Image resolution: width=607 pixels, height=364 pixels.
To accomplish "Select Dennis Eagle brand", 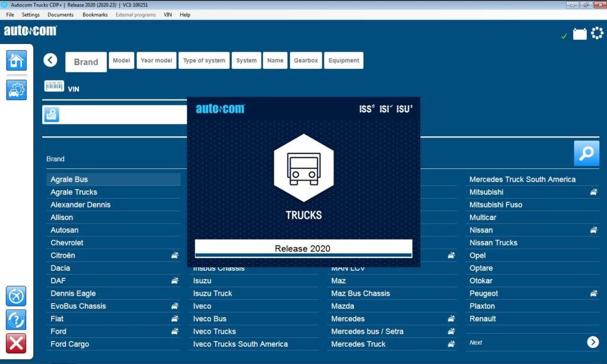I will pos(113,293).
